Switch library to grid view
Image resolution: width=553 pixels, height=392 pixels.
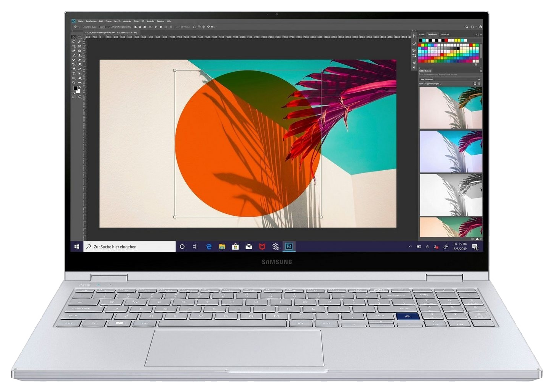tap(475, 83)
